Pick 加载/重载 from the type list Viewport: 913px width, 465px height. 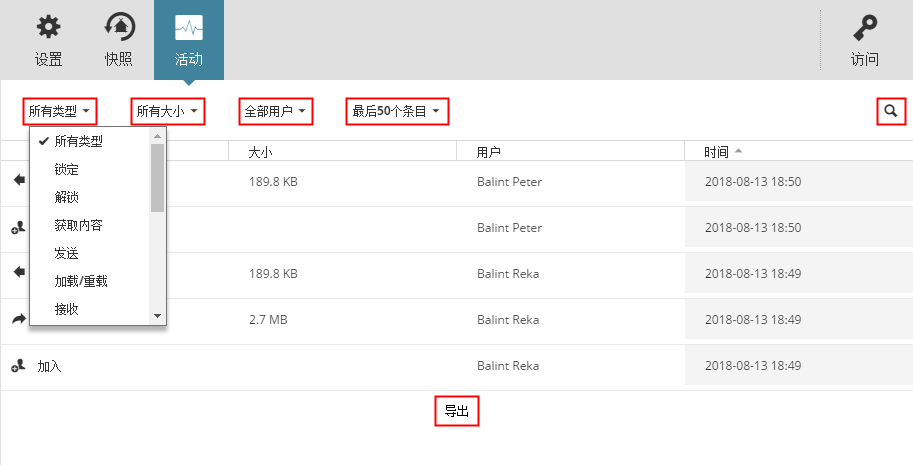pos(81,282)
